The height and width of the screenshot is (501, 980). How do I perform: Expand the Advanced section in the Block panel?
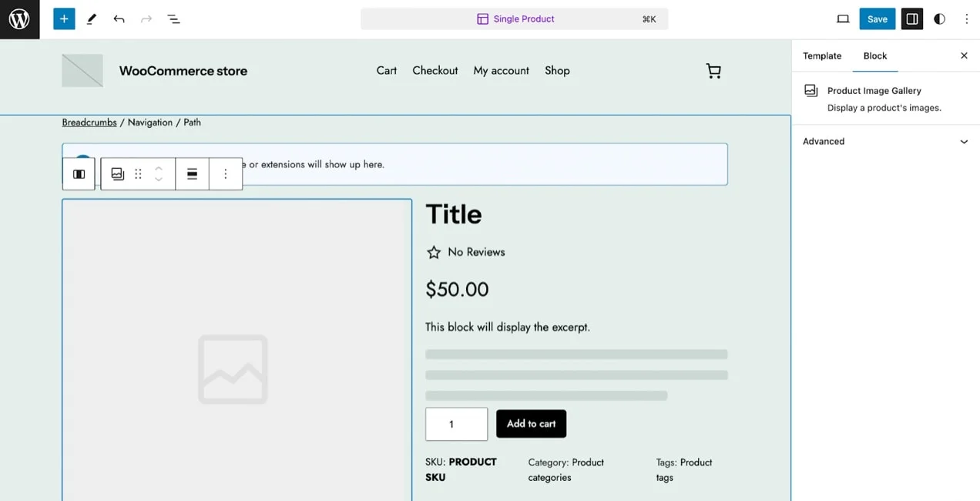(x=884, y=141)
